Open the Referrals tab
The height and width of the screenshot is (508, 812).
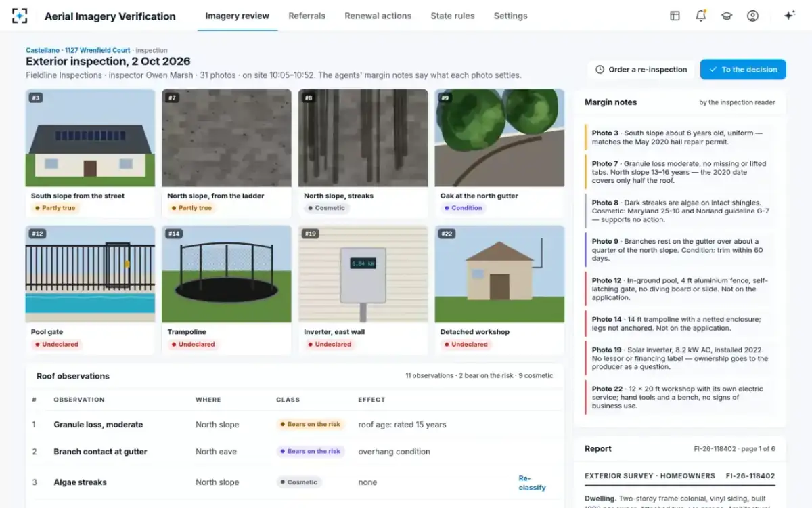(307, 16)
